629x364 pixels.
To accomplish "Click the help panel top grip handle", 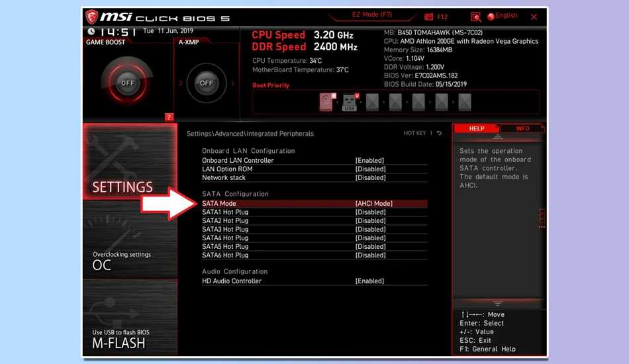I will coord(497,137).
